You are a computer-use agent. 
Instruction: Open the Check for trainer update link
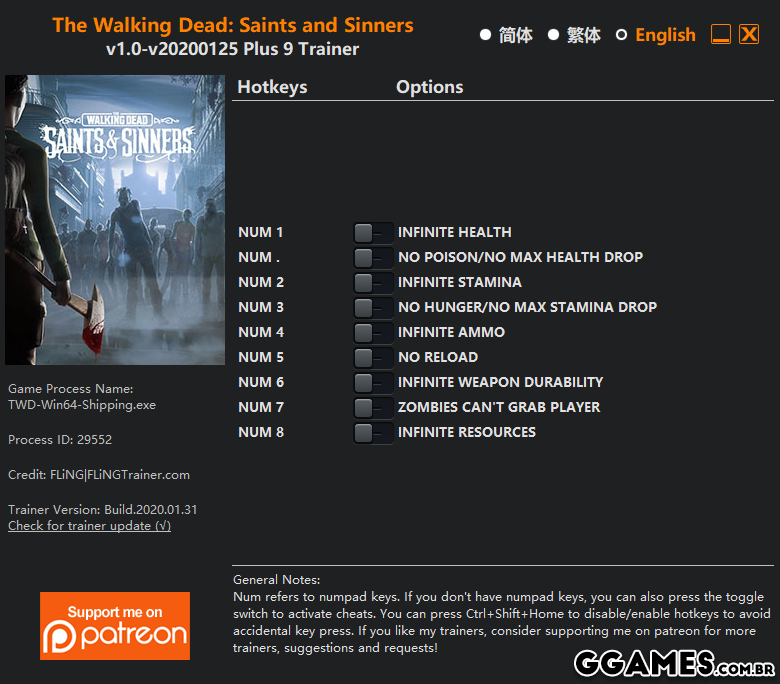pos(90,526)
